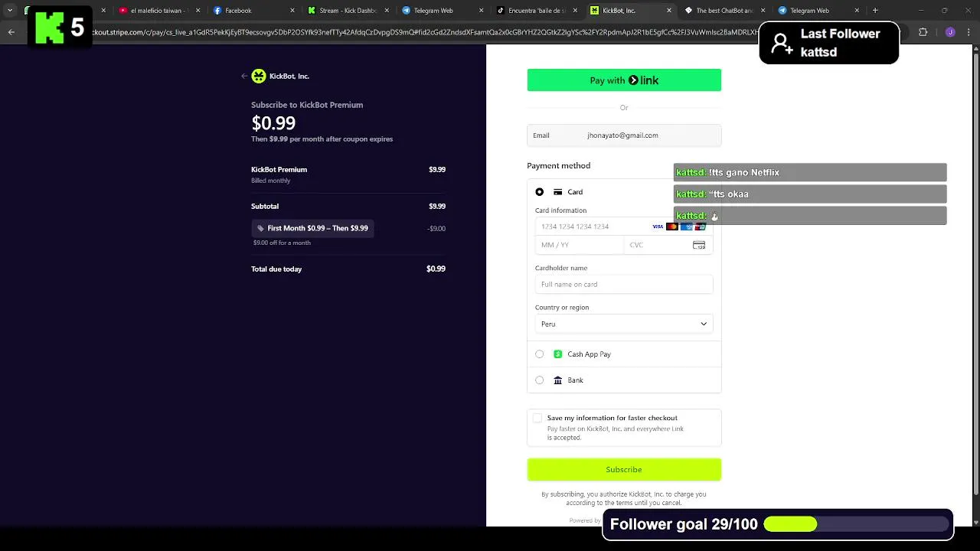
Task: Click the Kick logo overlay icon
Action: click(50, 28)
